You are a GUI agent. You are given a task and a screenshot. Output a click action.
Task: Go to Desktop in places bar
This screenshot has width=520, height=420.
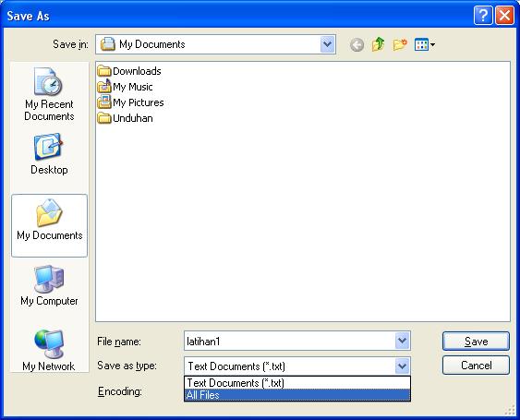tap(49, 154)
